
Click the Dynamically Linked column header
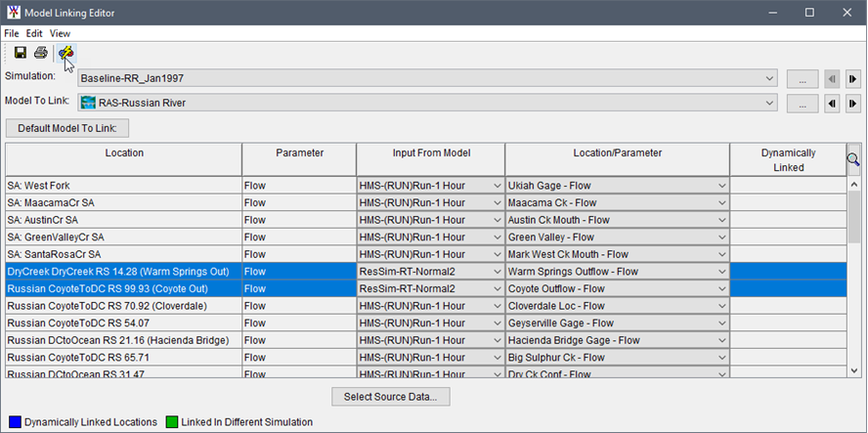pyautogui.click(x=788, y=159)
